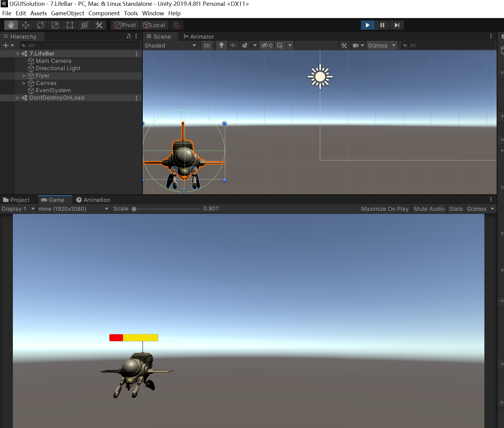Toggle scene grid visibility icon

pyautogui.click(x=280, y=46)
